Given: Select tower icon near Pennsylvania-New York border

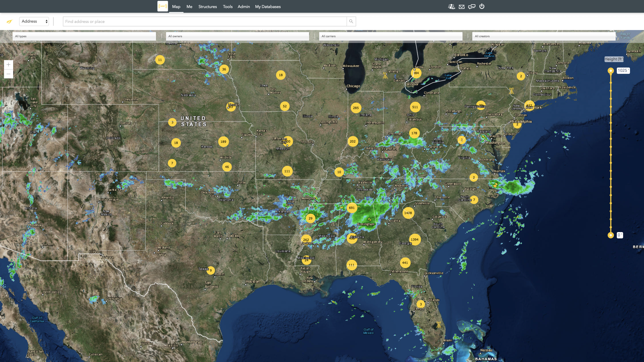Looking at the screenshot, I should [511, 90].
